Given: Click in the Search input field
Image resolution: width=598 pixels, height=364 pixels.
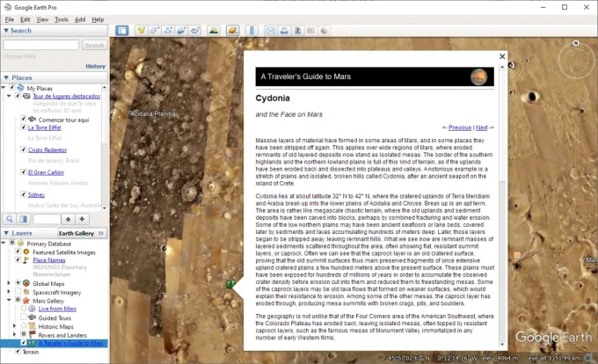Looking at the screenshot, I should [x=41, y=45].
